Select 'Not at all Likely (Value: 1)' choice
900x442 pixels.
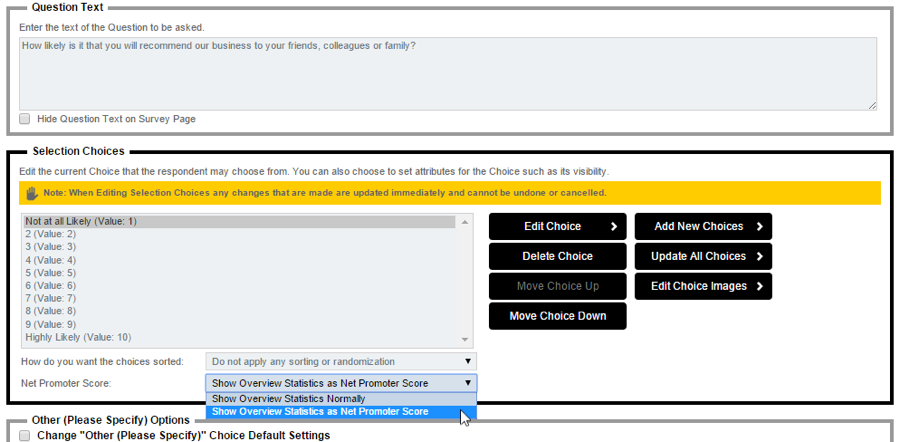click(81, 221)
